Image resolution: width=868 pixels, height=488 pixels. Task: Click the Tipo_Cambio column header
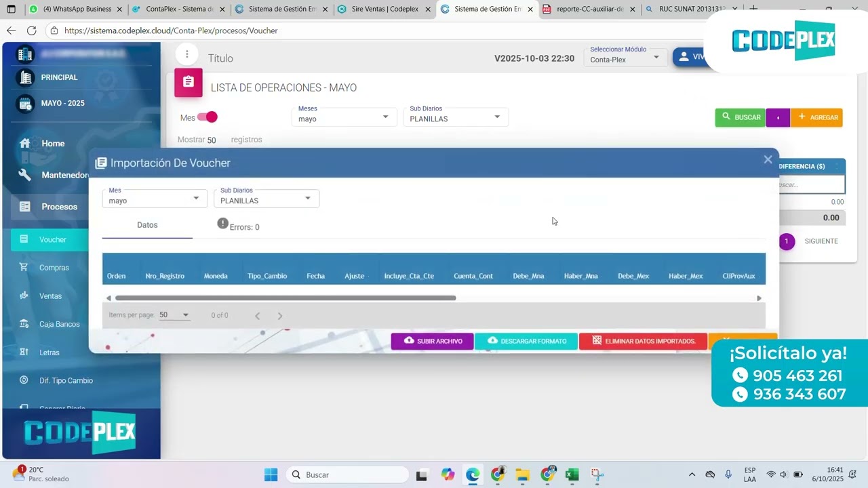point(267,276)
